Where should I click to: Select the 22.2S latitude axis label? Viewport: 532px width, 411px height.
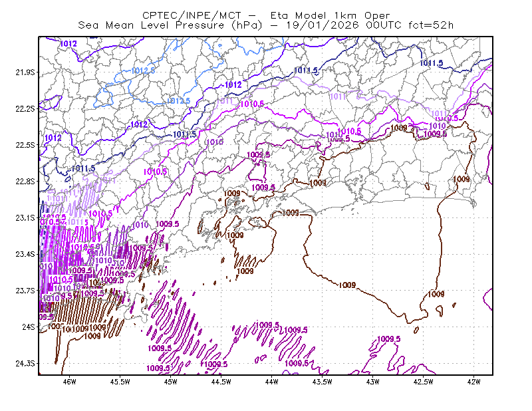(x=25, y=108)
